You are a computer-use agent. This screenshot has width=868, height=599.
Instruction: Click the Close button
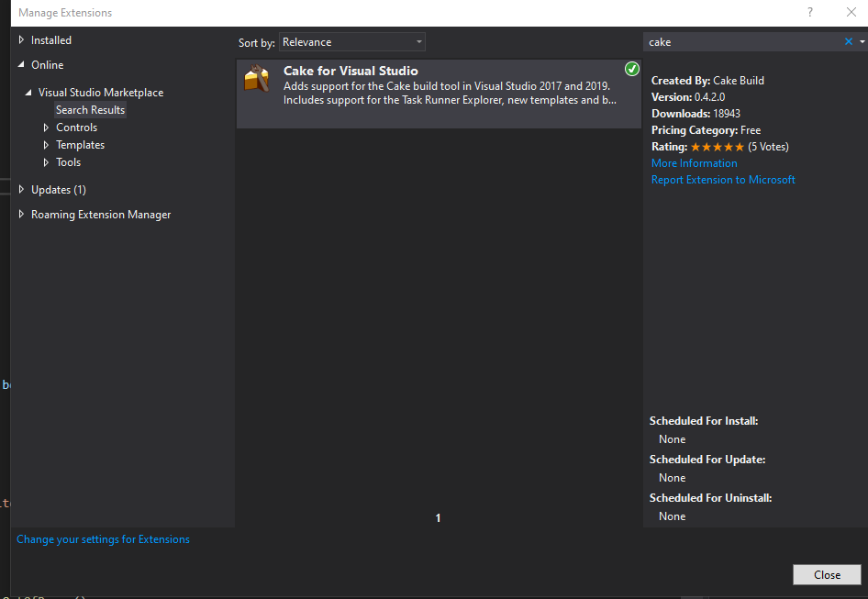(x=826, y=574)
